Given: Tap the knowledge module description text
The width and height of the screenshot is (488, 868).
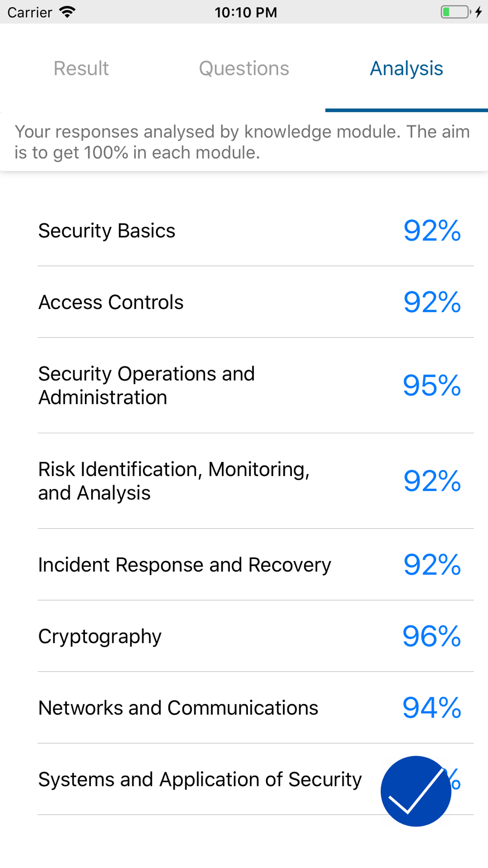Looking at the screenshot, I should (x=243, y=142).
